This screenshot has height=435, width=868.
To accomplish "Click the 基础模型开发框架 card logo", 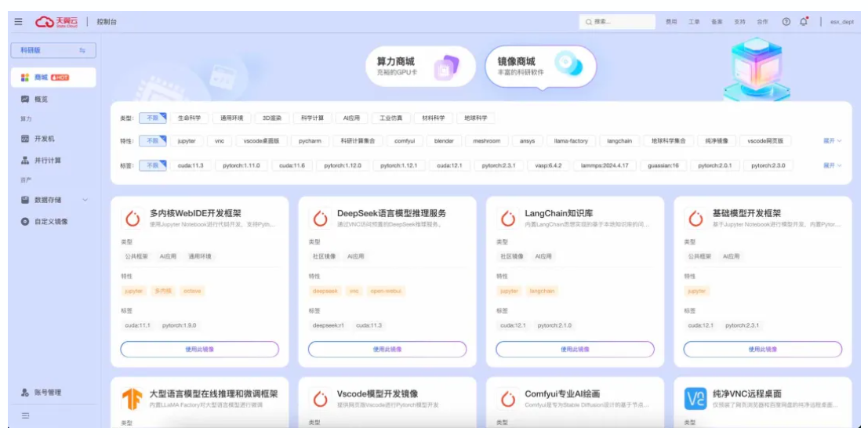I will coord(695,219).
